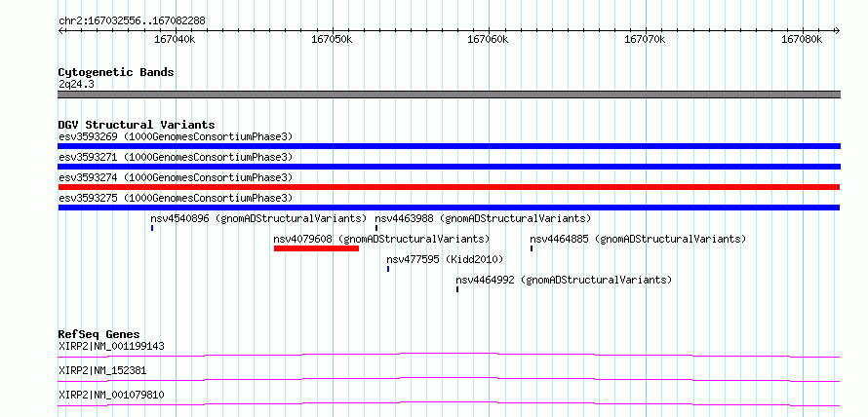Click the 167060k ruler label

click(x=488, y=40)
